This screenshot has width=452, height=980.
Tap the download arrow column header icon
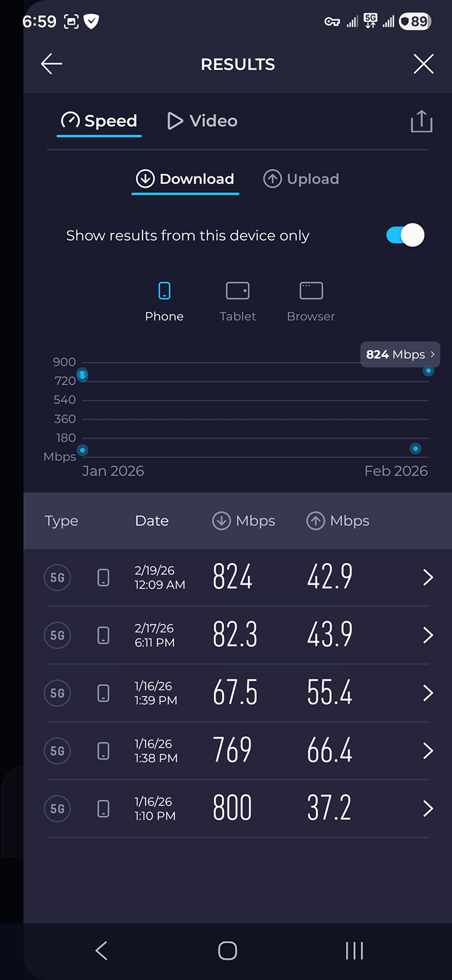pyautogui.click(x=221, y=521)
